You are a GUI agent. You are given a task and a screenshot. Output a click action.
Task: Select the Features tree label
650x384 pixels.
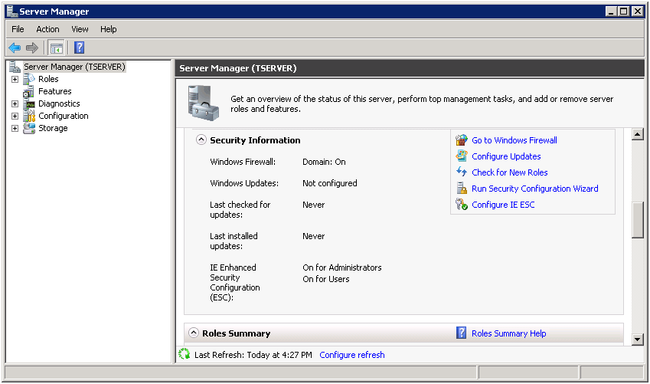[55, 91]
